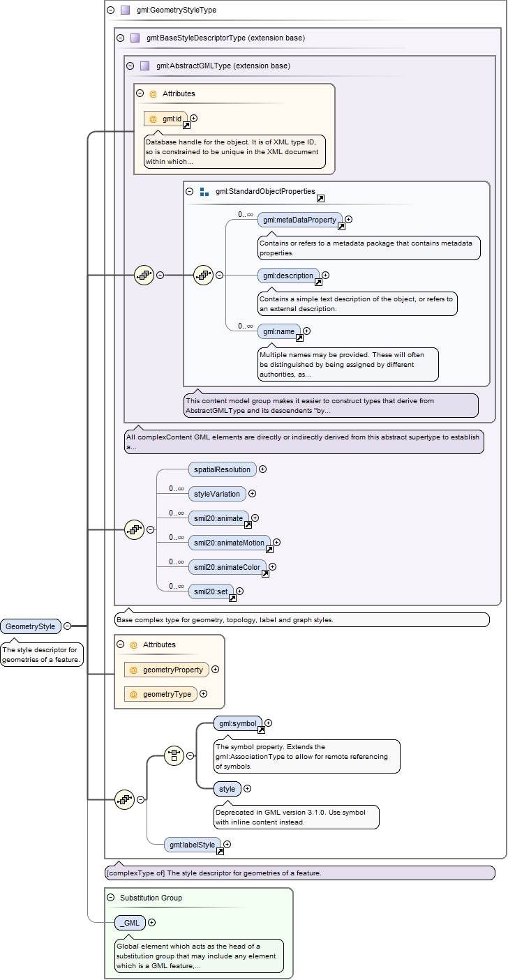Select _GML substitution group element
Viewport: 508px width, 980px height.
point(130,923)
